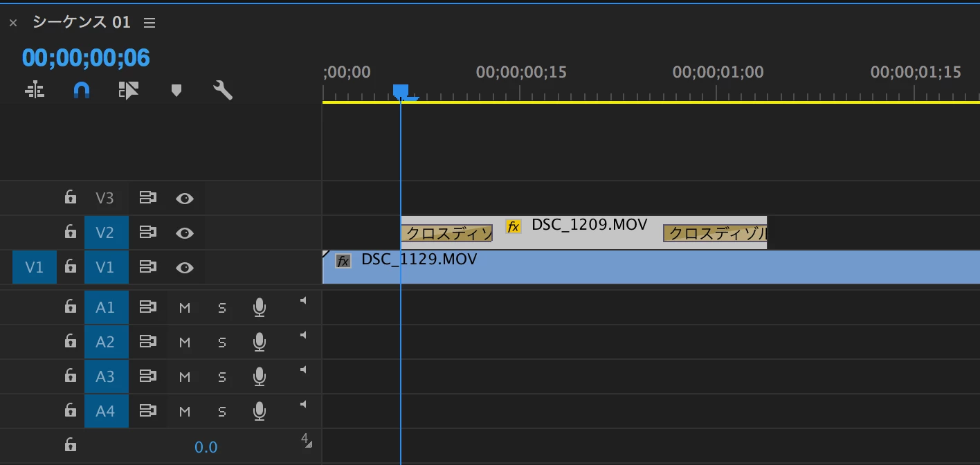Select the starting クロスディゾルブ transition on DSC_1209.MOV

447,233
